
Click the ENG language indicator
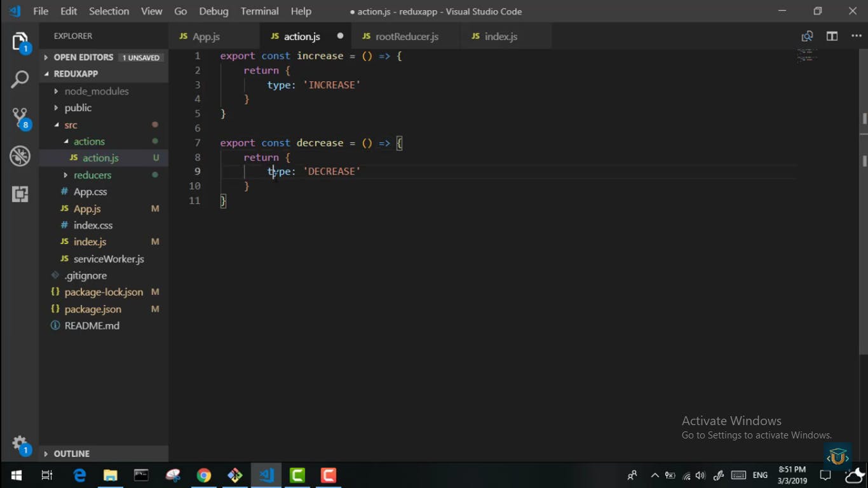[x=760, y=475]
